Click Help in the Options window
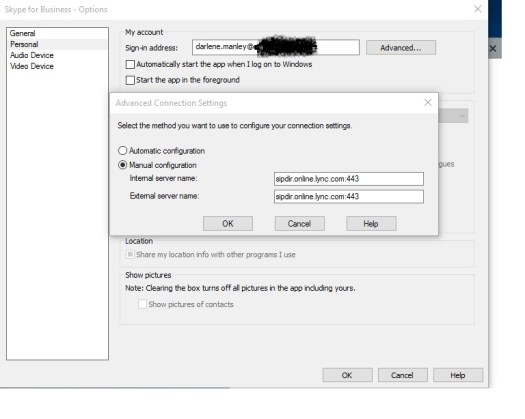 coord(458,375)
